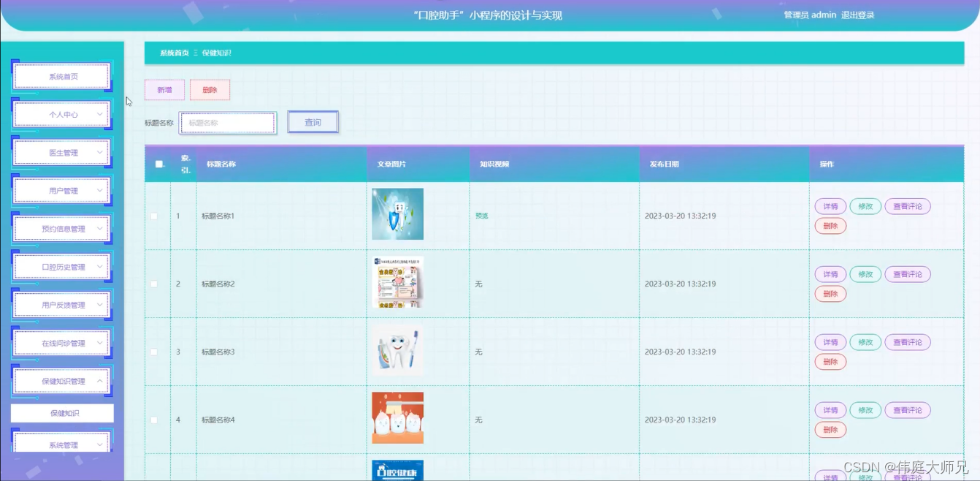Click the 退出登录 logout link
The width and height of the screenshot is (980, 481).
pyautogui.click(x=857, y=15)
